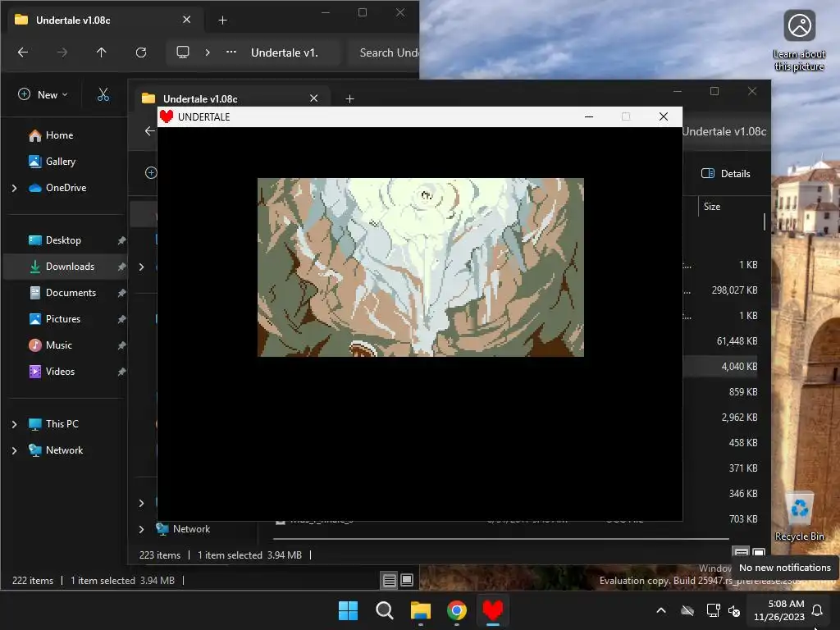The image size is (840, 630).
Task: Click the Undertale game intro picture
Action: click(x=421, y=267)
